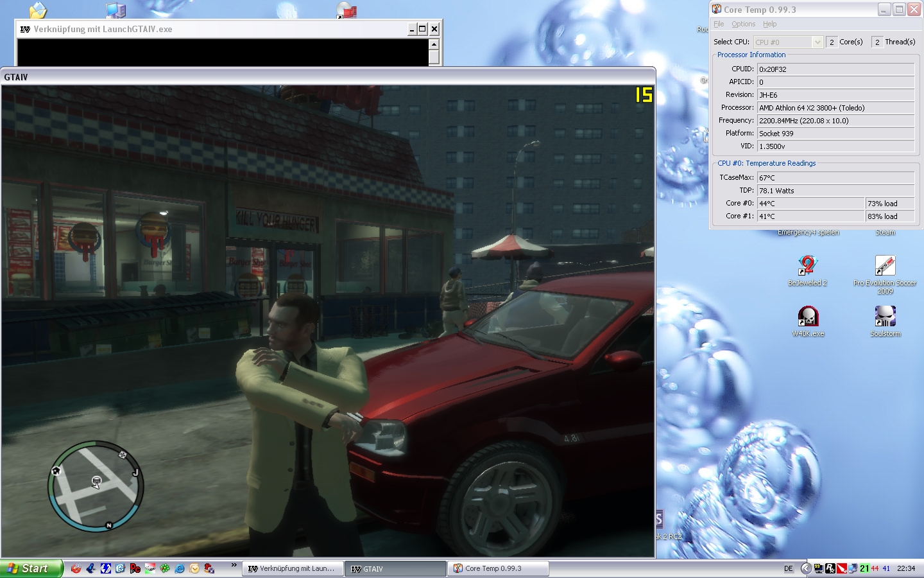Open Core Temp Help menu
The height and width of the screenshot is (578, 924).
pos(769,24)
